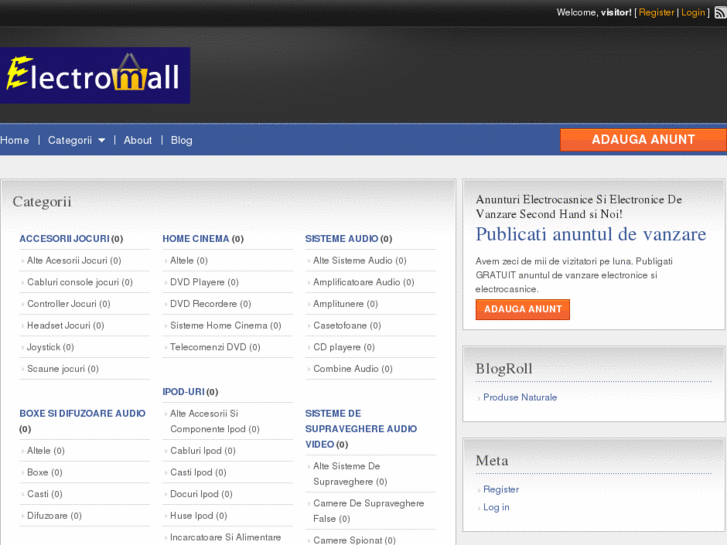Screen dimensions: 727x545
Task: Select Altele under Home Cinema
Action: click(182, 261)
